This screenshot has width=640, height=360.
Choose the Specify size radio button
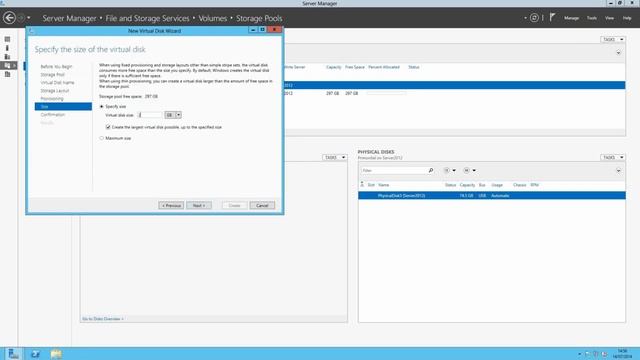(102, 107)
